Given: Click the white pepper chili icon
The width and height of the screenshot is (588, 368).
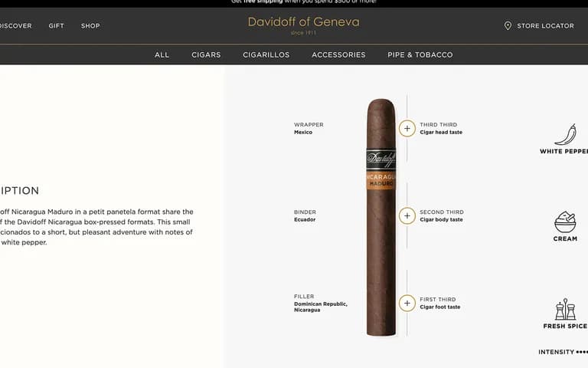Looking at the screenshot, I should click(566, 134).
